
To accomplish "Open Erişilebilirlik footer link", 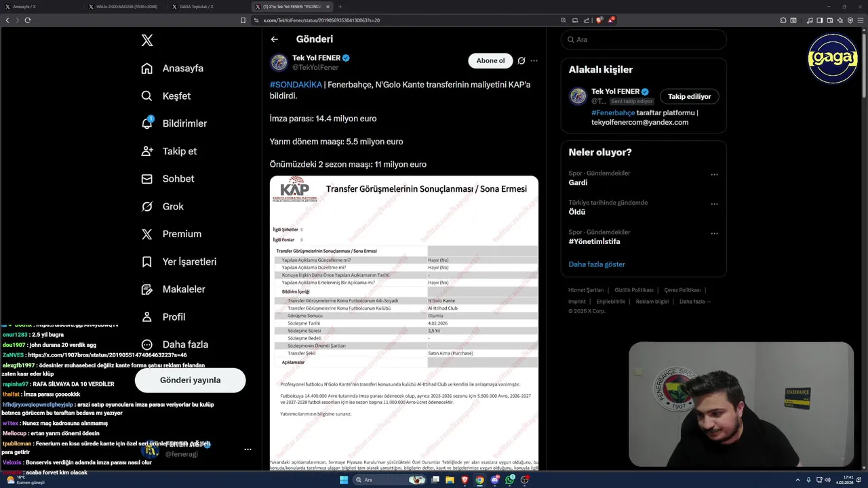I will 610,302.
